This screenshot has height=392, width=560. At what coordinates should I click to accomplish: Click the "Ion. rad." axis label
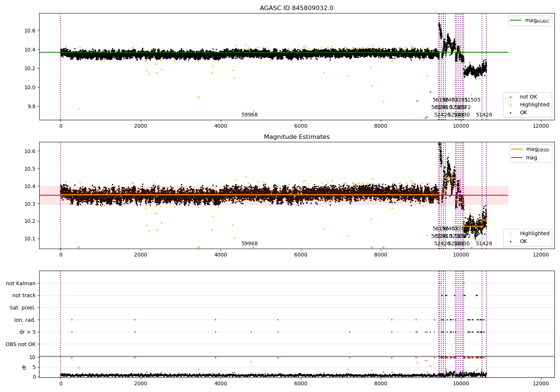click(25, 320)
